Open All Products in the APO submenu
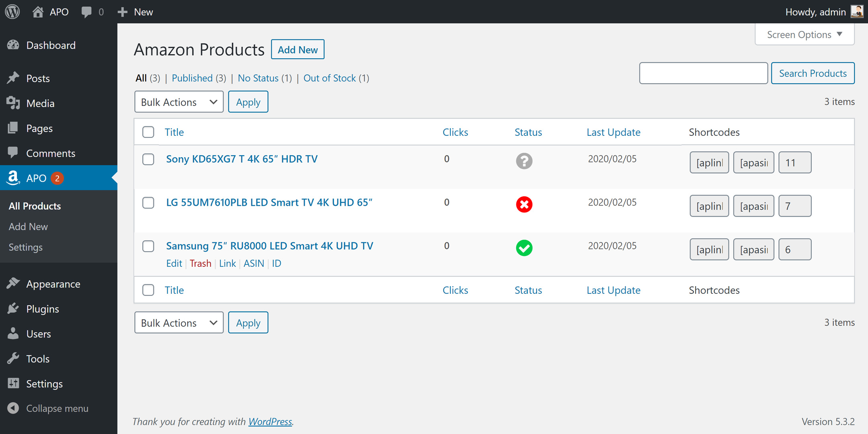 (35, 206)
